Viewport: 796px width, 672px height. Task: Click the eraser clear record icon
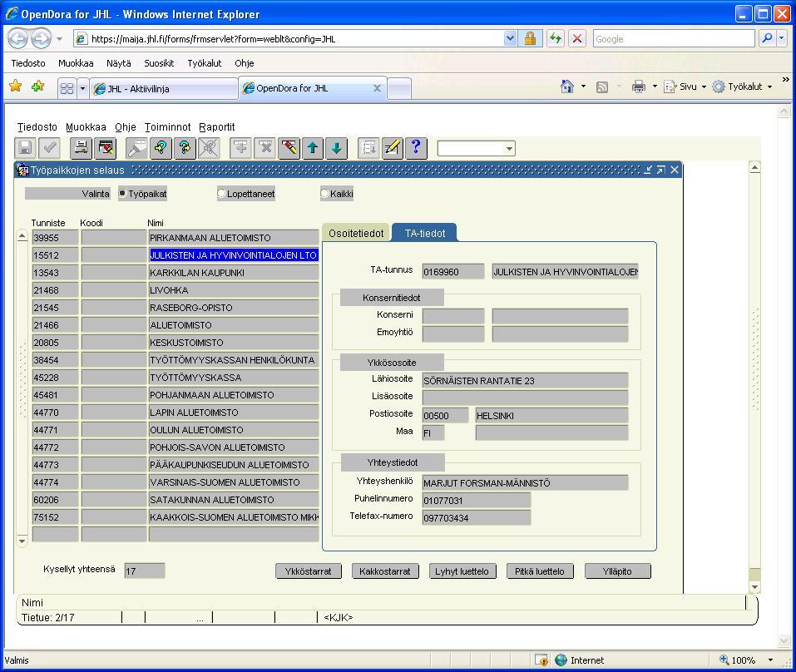click(x=289, y=148)
